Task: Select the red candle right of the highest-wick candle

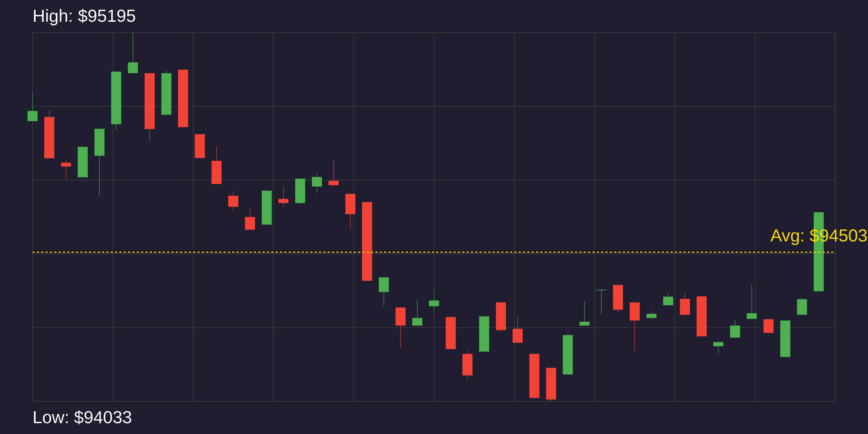Action: pyautogui.click(x=150, y=101)
